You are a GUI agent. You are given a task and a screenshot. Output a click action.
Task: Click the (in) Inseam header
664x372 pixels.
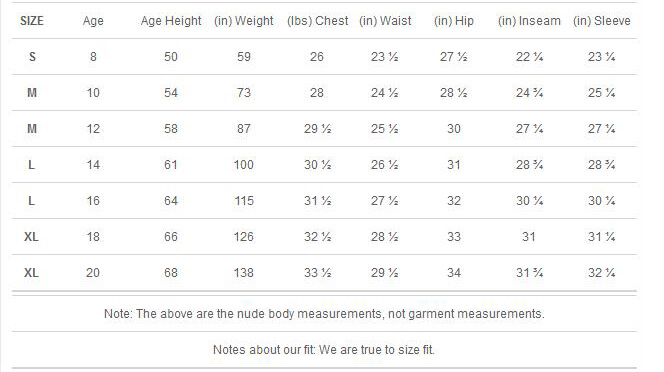[x=529, y=21]
